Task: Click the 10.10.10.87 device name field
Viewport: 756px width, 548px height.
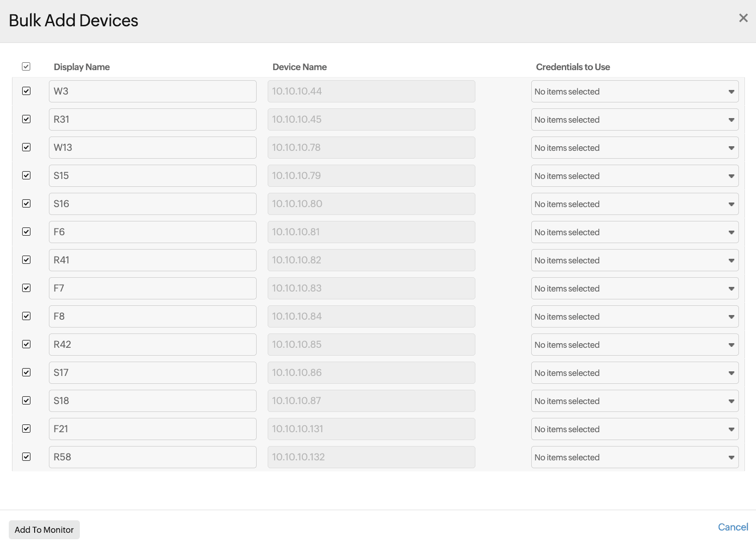Action: click(x=371, y=401)
